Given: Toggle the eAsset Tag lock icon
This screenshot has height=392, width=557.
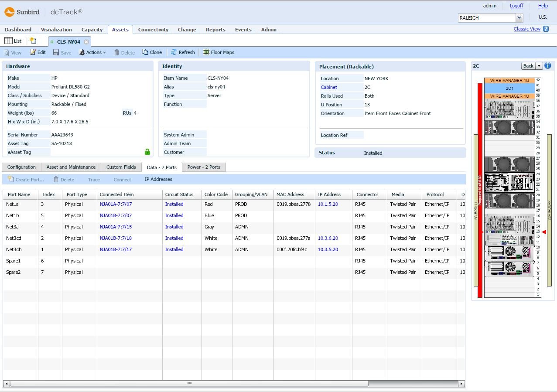Looking at the screenshot, I should [147, 152].
